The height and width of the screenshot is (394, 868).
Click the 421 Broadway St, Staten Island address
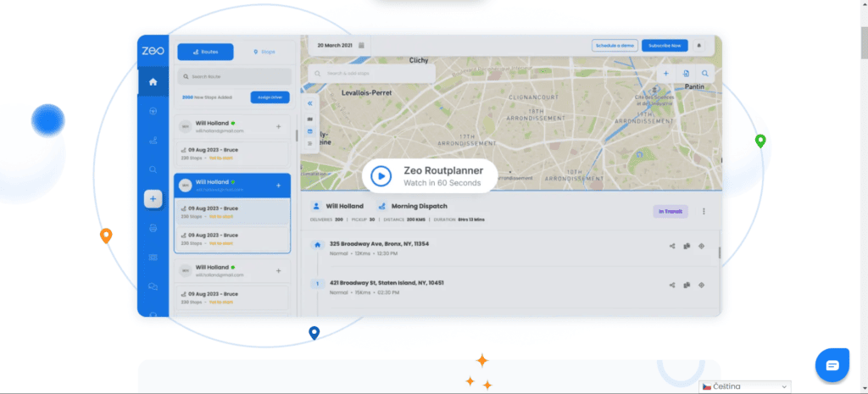pyautogui.click(x=387, y=283)
